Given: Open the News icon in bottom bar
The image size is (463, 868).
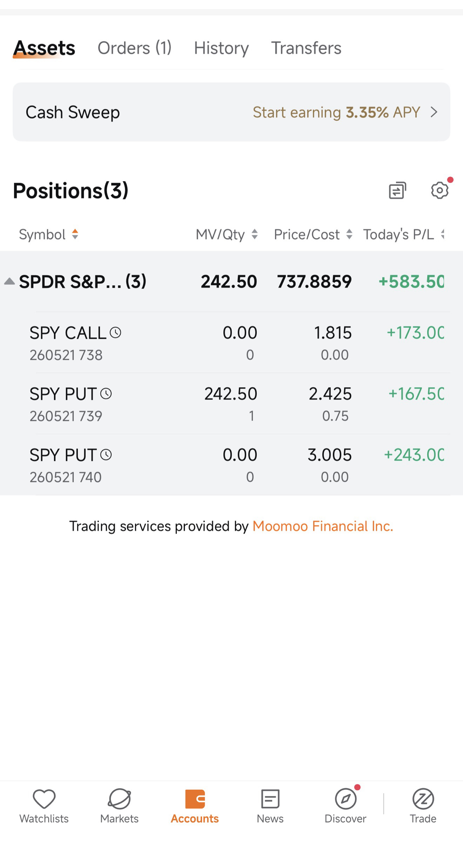Looking at the screenshot, I should point(270,799).
